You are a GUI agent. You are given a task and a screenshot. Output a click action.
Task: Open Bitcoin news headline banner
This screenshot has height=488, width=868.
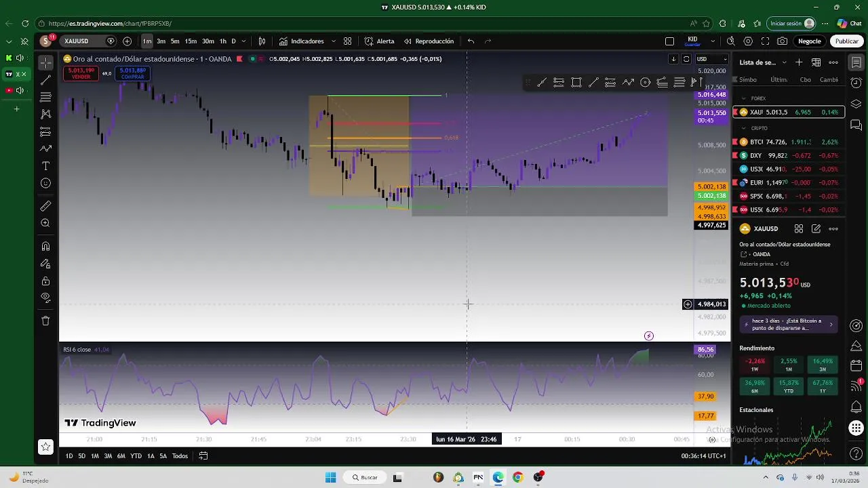point(788,325)
